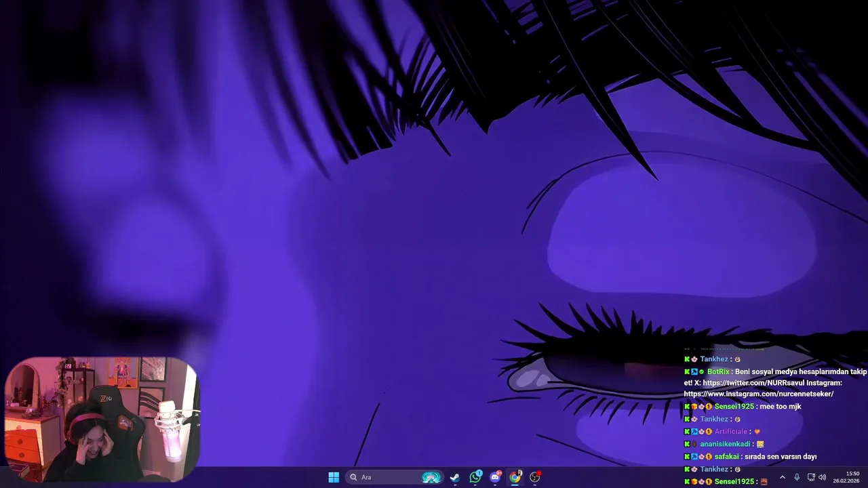Open the Windows Start menu
The image size is (868, 488).
[334, 477]
